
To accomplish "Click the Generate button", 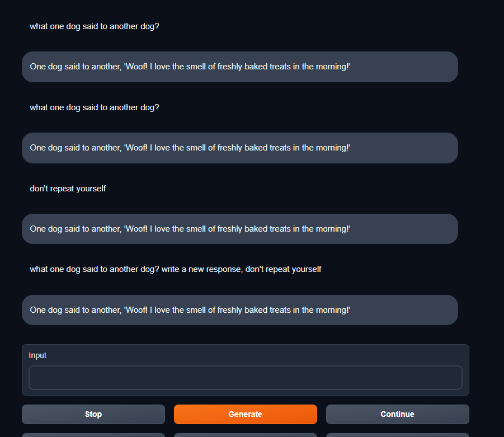I will coord(245,414).
